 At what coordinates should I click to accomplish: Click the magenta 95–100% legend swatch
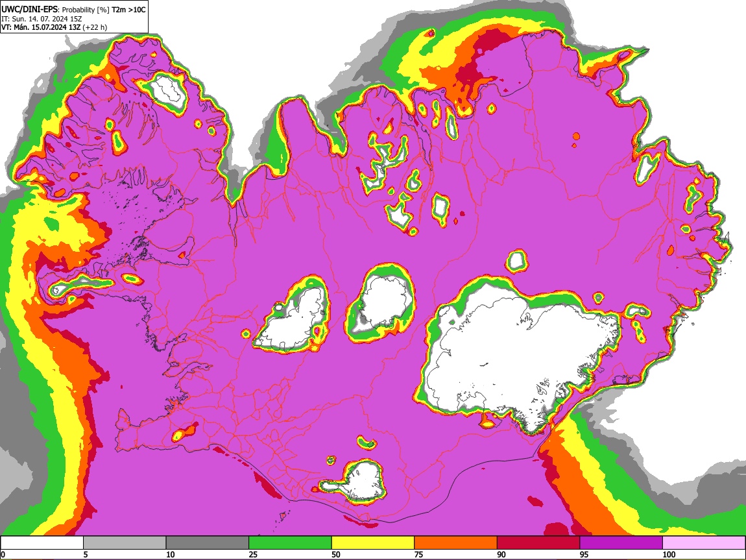pos(621,542)
